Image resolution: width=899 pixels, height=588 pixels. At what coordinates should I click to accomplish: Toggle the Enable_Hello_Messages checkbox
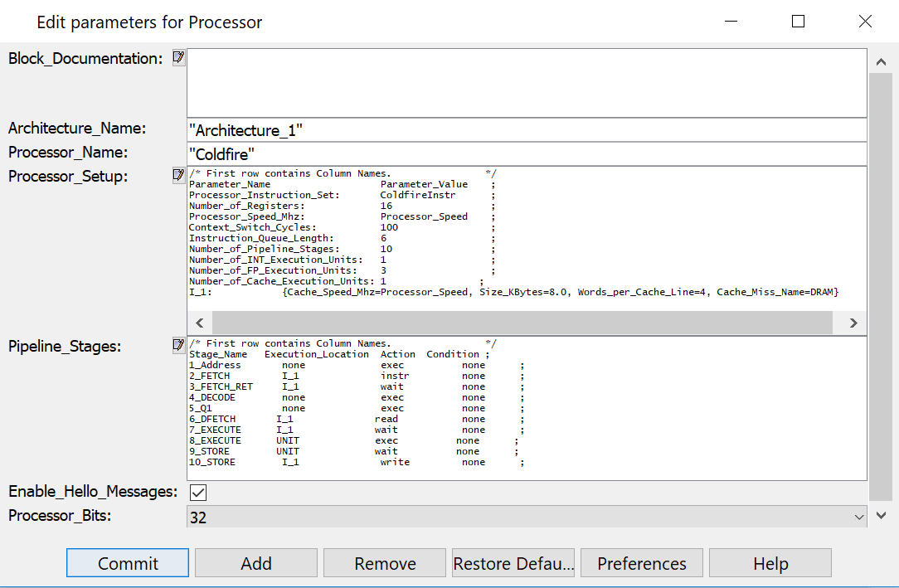pos(198,493)
